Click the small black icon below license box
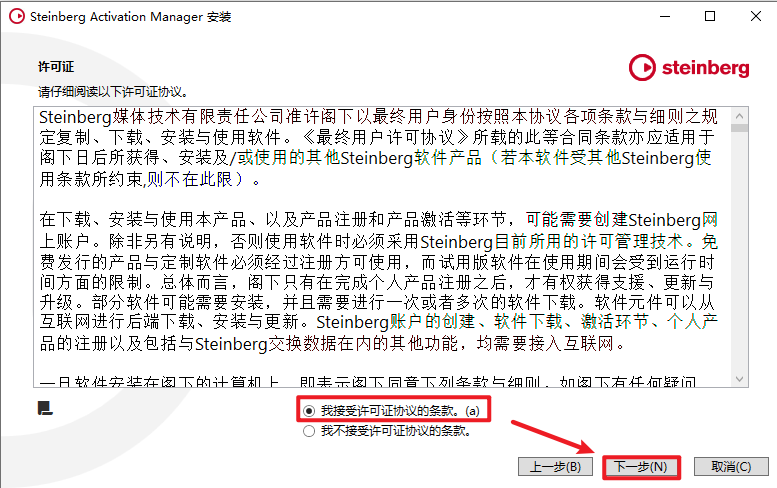Image resolution: width=777 pixels, height=488 pixels. (x=45, y=408)
